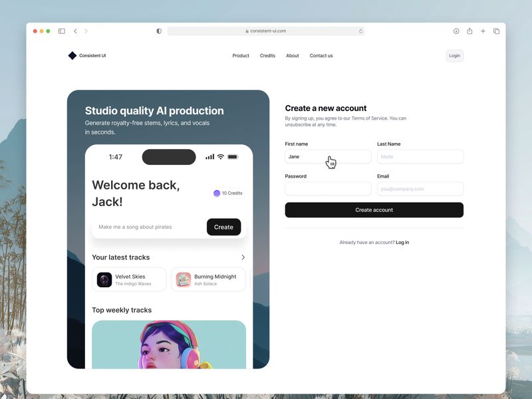The width and height of the screenshot is (532, 399).
Task: Show tab overview using the stacked squares icon
Action: click(497, 31)
